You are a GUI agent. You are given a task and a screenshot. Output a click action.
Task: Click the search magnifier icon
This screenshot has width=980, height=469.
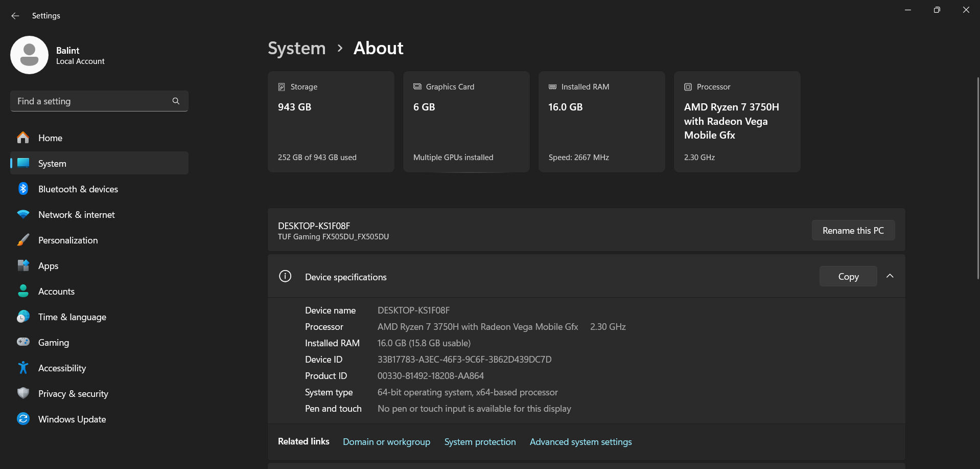[x=176, y=101]
